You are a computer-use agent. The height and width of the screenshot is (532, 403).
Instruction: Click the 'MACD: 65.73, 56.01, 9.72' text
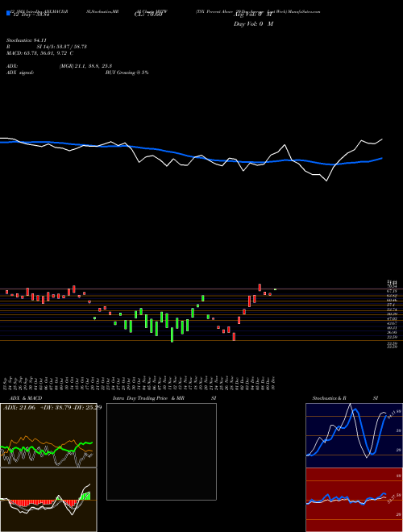click(37, 53)
